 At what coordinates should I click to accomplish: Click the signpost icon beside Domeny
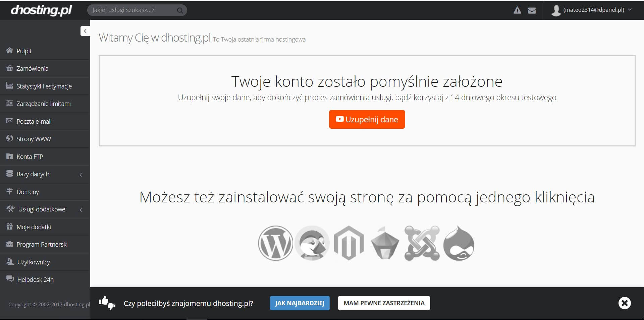pyautogui.click(x=10, y=191)
